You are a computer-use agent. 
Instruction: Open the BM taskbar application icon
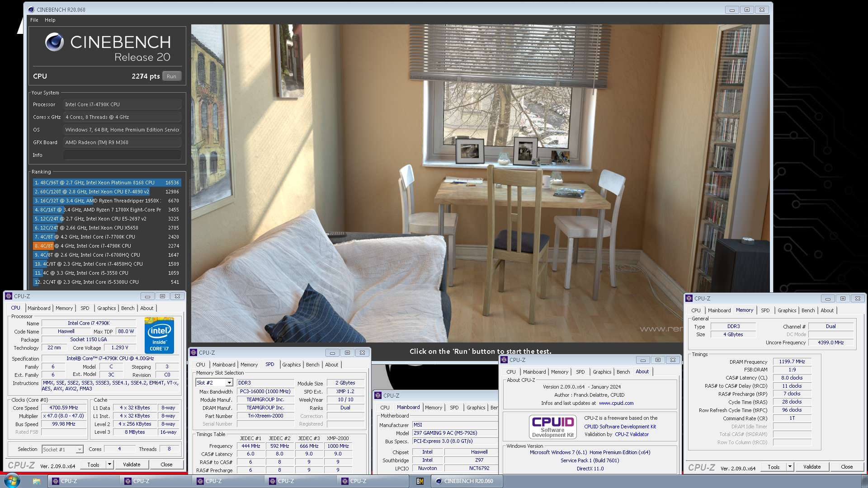(420, 481)
